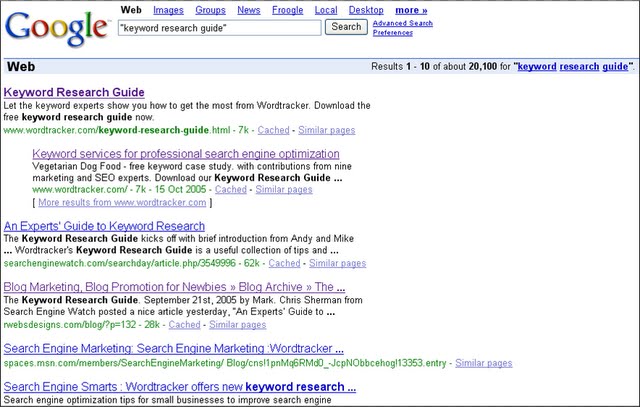Open 'Search Engine Marketing :Wordtracker' result

173,349
